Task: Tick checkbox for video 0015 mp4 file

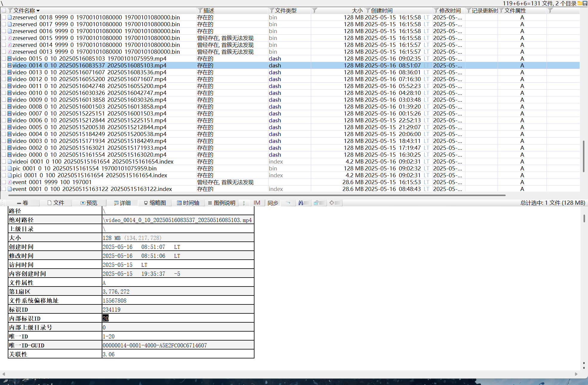Action: tap(4, 59)
